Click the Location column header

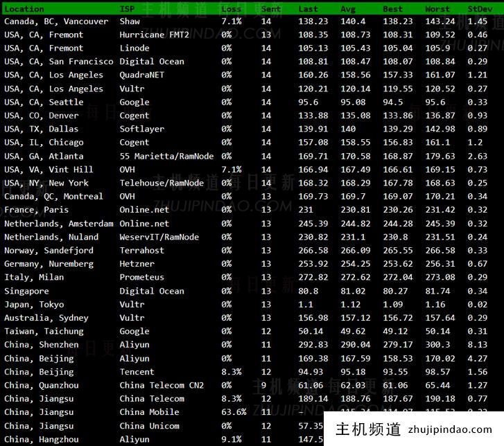[24, 8]
